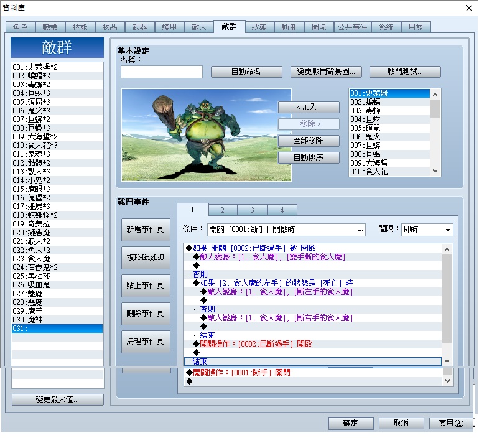
Task: Select 敵人變身 斷右手的食人魔 command line
Action: (313, 318)
